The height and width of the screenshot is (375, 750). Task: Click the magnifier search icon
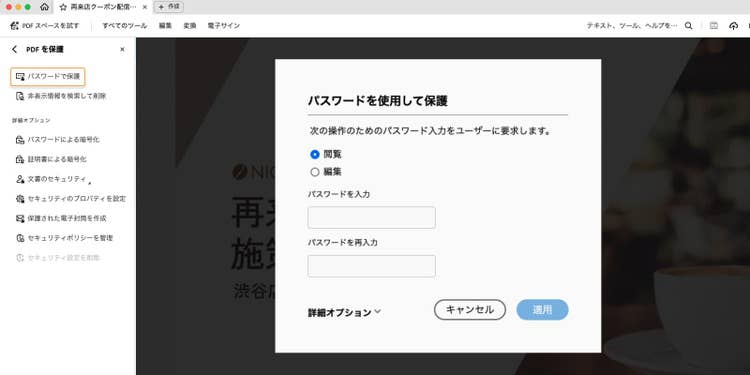688,26
